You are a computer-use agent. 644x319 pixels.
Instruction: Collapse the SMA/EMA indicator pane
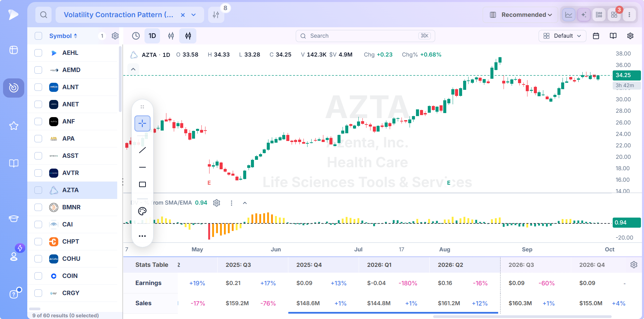pyautogui.click(x=245, y=203)
